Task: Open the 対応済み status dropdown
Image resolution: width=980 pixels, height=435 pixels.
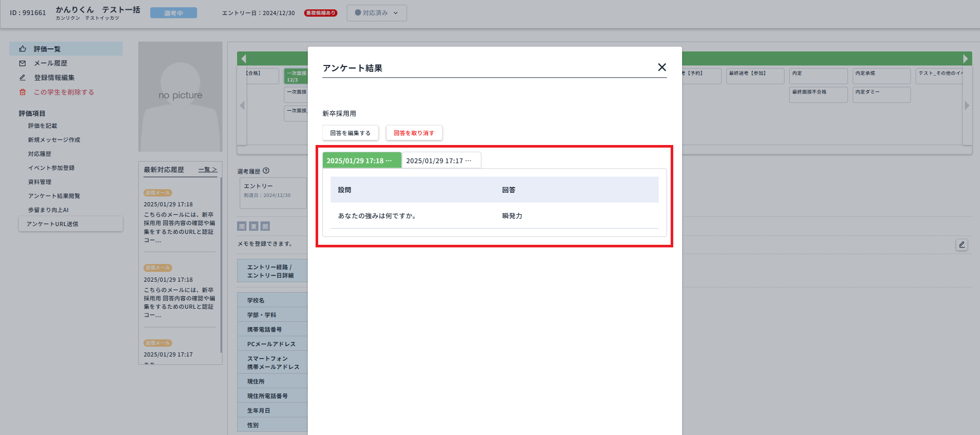Action: tap(376, 13)
